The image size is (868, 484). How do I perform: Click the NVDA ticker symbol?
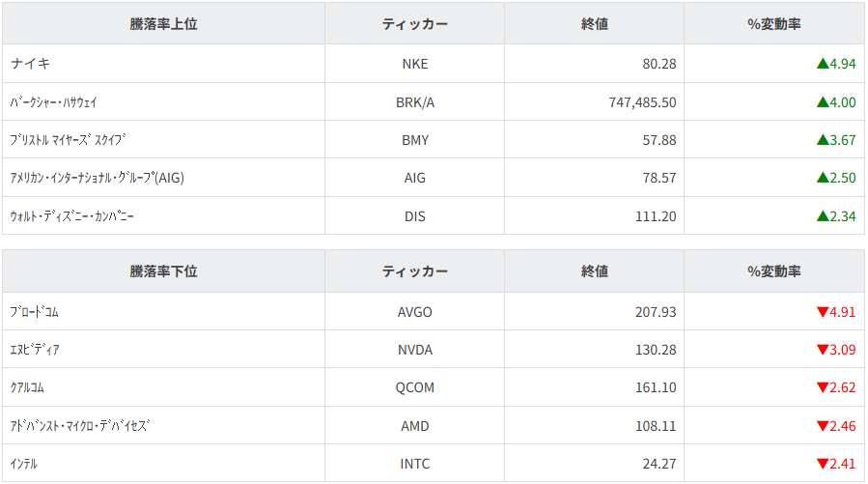pos(415,350)
